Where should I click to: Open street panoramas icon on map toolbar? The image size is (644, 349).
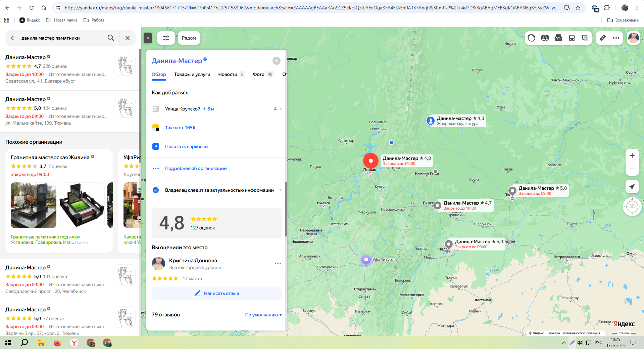(545, 38)
